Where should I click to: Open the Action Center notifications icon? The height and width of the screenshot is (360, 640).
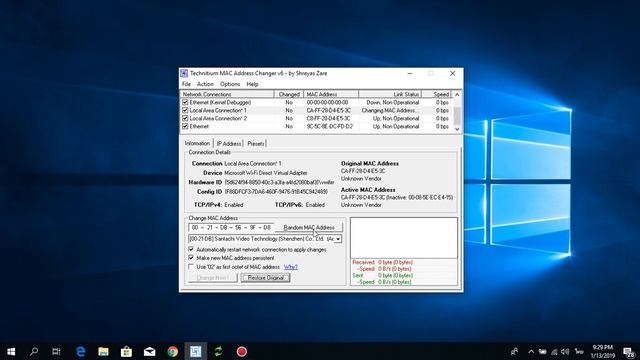pyautogui.click(x=629, y=352)
